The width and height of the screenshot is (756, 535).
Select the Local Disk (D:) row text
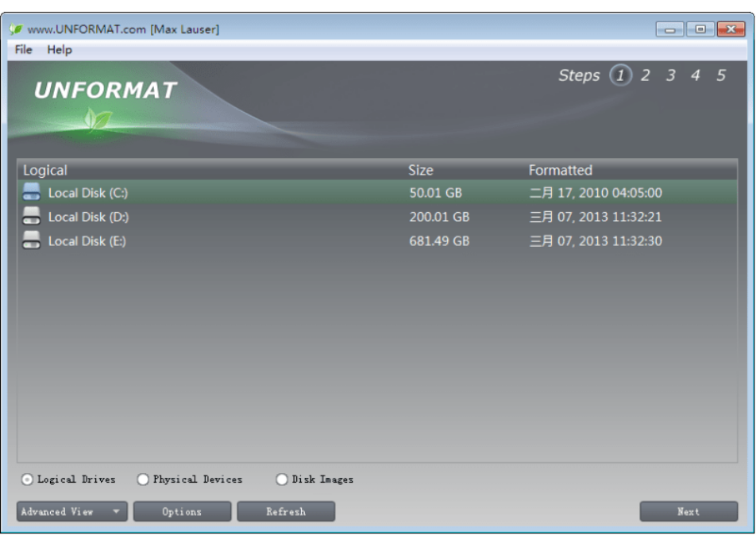(89, 217)
